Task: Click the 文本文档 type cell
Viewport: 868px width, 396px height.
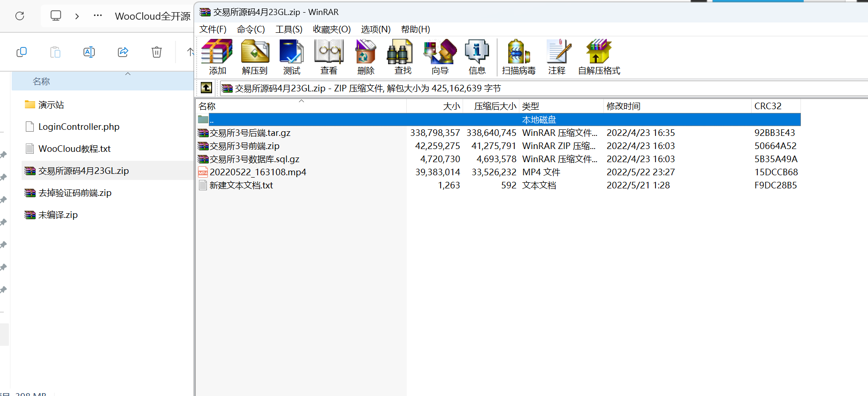Action: coord(539,185)
